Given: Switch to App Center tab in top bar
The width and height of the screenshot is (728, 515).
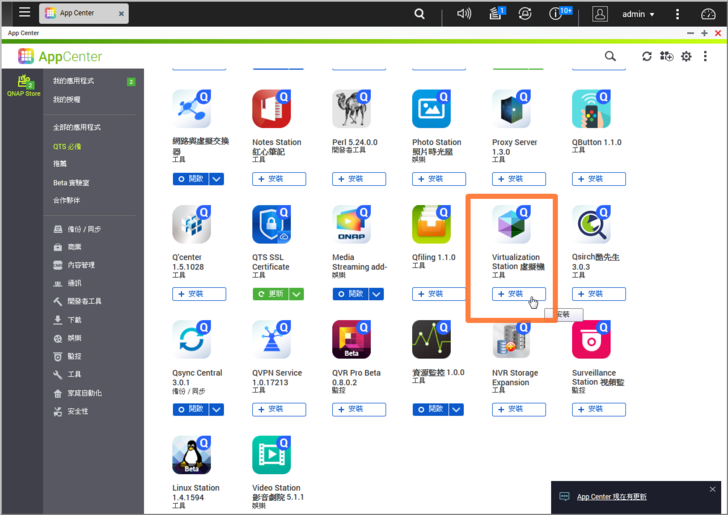Looking at the screenshot, I should [84, 13].
